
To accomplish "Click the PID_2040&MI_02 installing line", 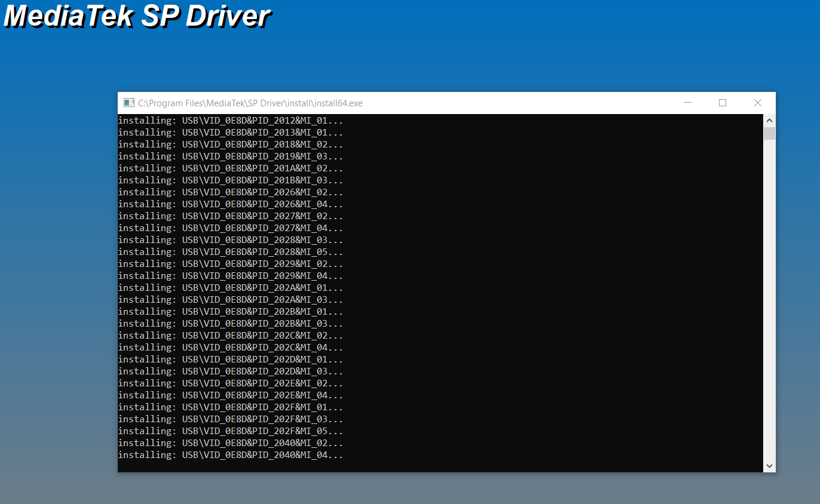I will (x=231, y=443).
